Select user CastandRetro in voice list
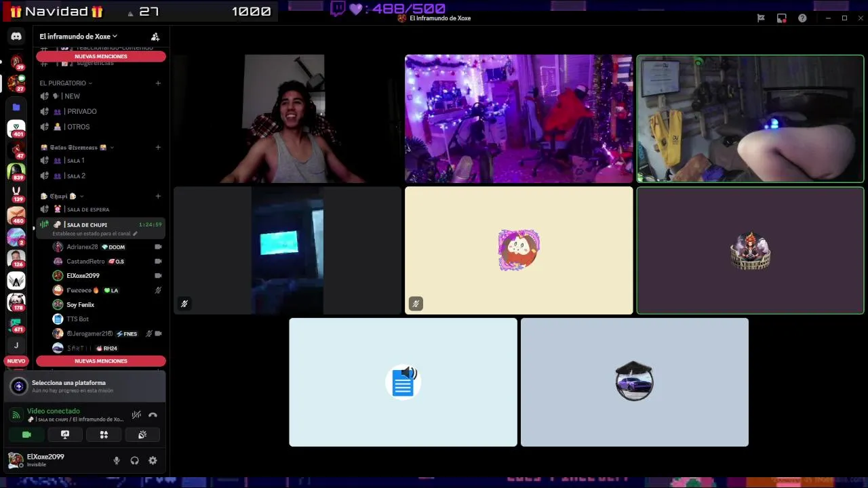Image resolution: width=868 pixels, height=488 pixels. click(108, 261)
